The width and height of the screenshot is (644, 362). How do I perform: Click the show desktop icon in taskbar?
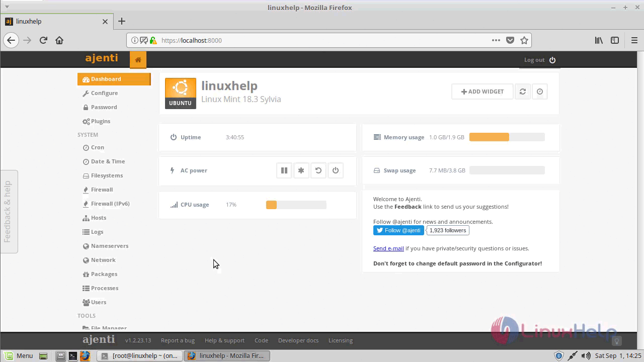(x=43, y=355)
